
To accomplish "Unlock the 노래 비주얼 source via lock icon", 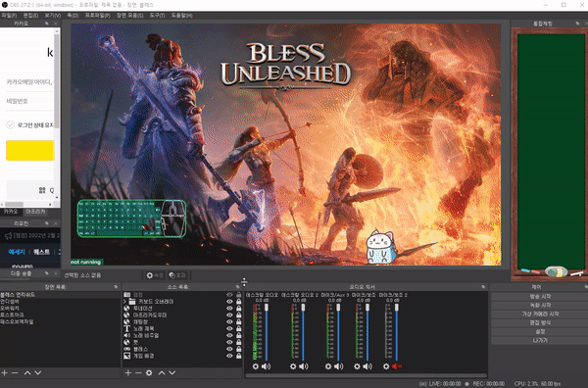I will [239, 335].
